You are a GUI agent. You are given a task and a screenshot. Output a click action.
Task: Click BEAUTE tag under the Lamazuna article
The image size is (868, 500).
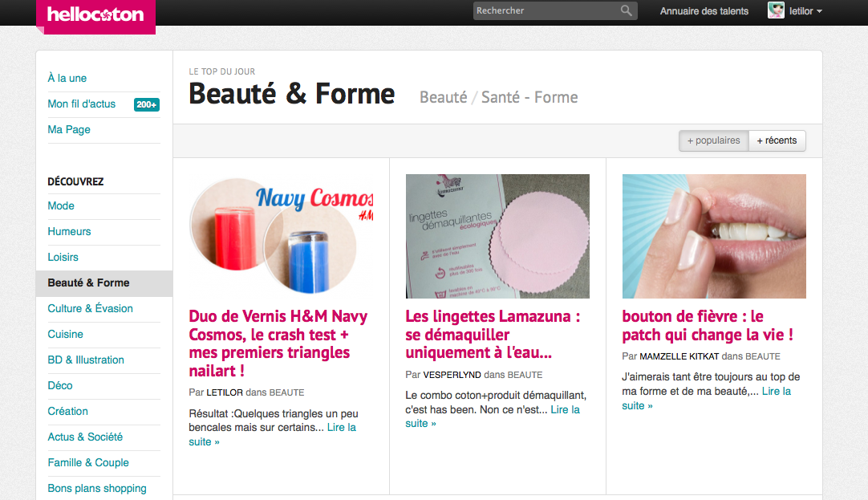(x=525, y=375)
